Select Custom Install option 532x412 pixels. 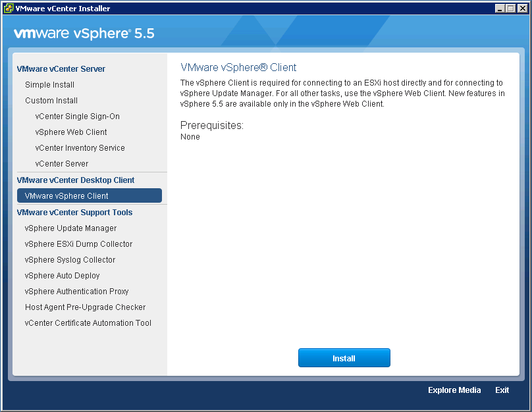51,101
